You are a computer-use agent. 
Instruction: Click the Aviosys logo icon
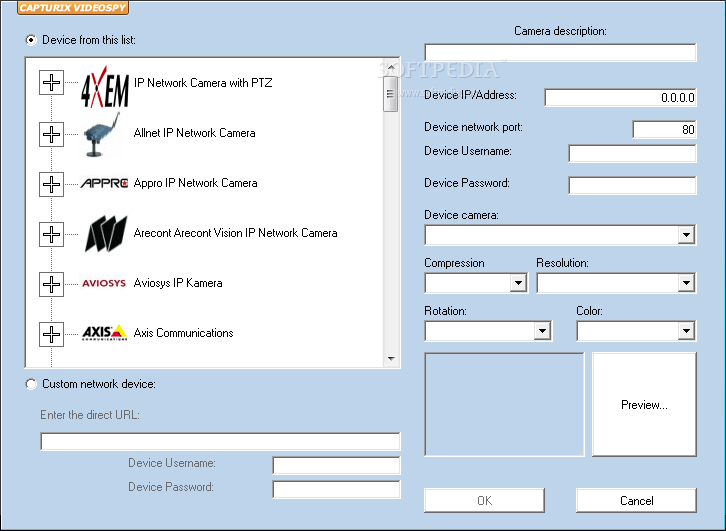pyautogui.click(x=104, y=283)
